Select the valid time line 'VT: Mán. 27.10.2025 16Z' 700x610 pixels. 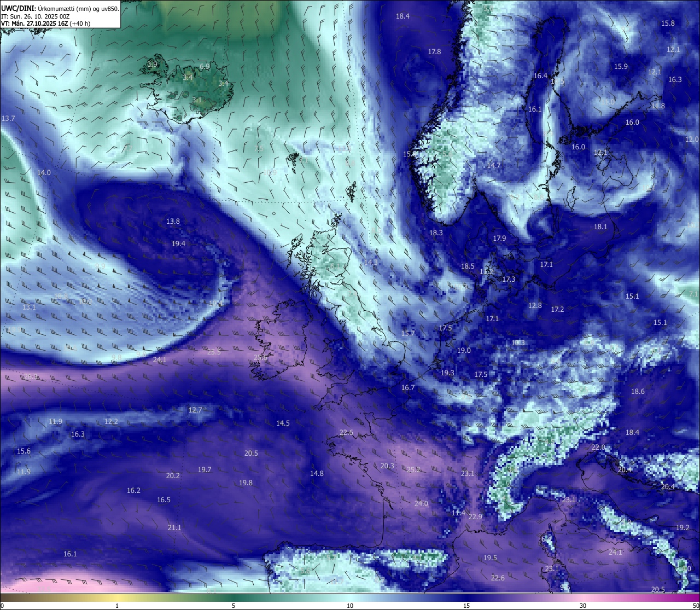pyautogui.click(x=34, y=24)
